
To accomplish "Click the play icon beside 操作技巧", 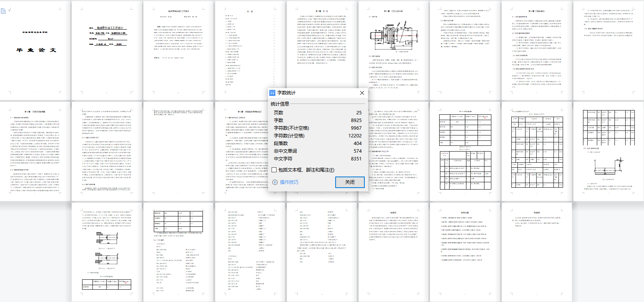I will [275, 182].
